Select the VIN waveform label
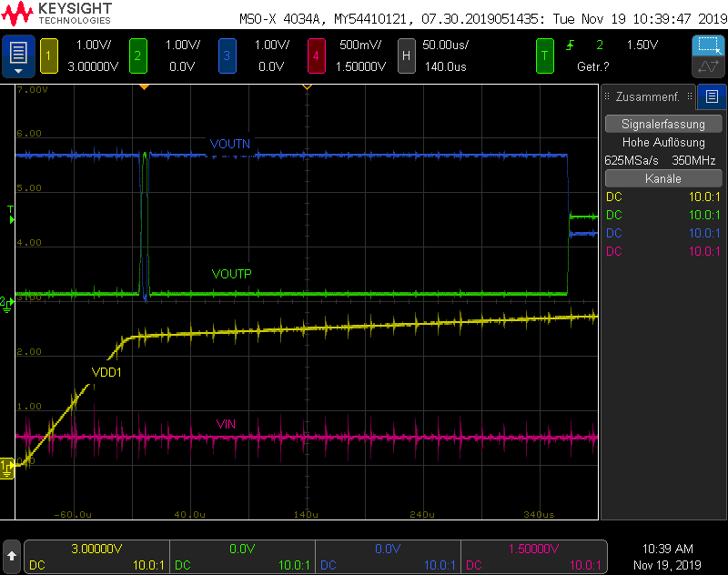 (226, 424)
